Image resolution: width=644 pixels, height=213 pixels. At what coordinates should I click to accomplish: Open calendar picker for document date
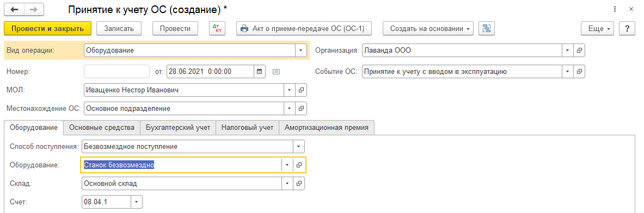pos(259,71)
